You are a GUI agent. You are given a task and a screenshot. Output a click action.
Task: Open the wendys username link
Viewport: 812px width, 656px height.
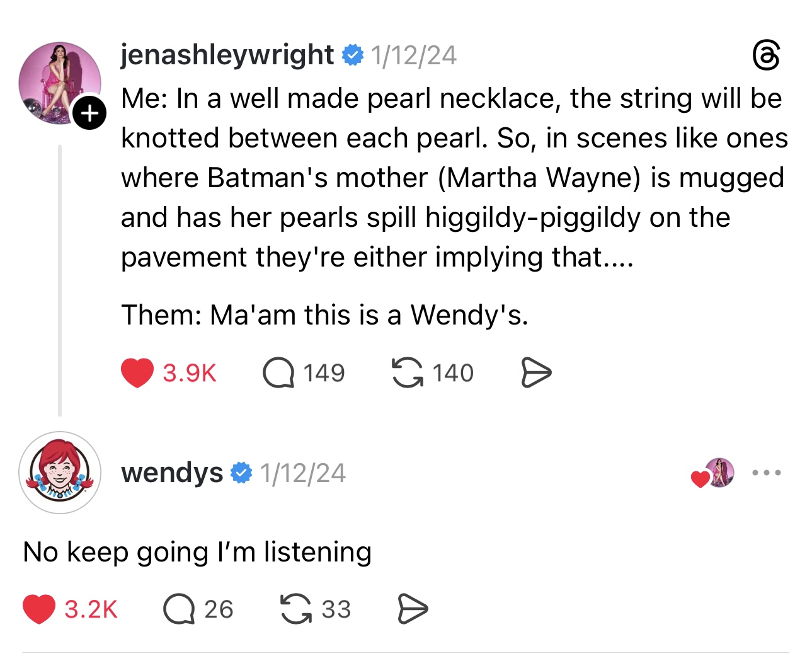pyautogui.click(x=171, y=473)
